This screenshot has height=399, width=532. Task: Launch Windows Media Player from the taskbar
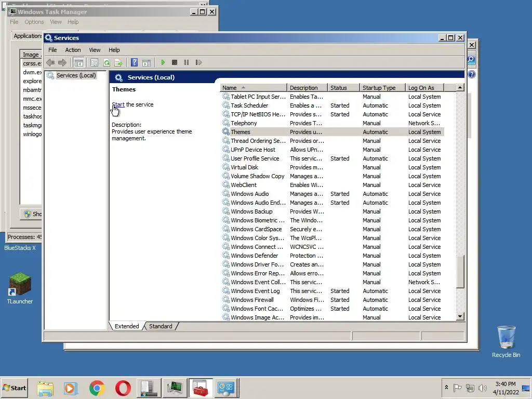coord(71,388)
